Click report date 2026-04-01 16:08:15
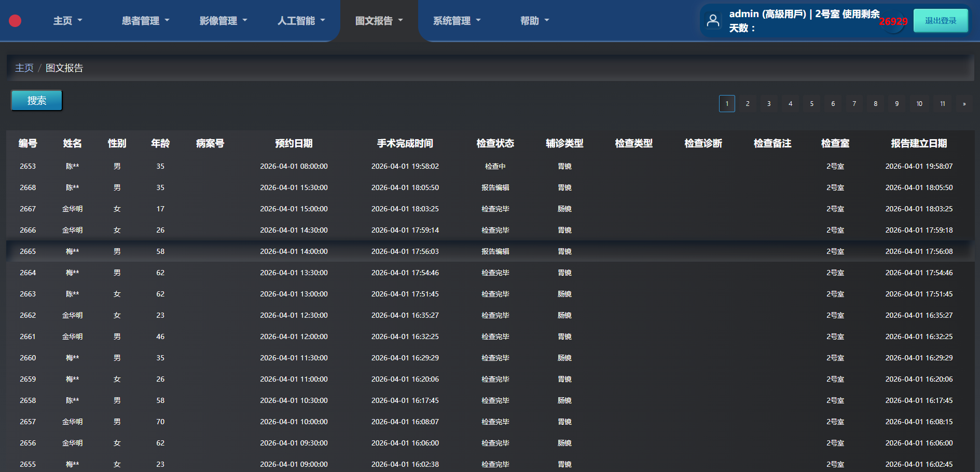Screen dimensions: 980x472 coord(919,422)
